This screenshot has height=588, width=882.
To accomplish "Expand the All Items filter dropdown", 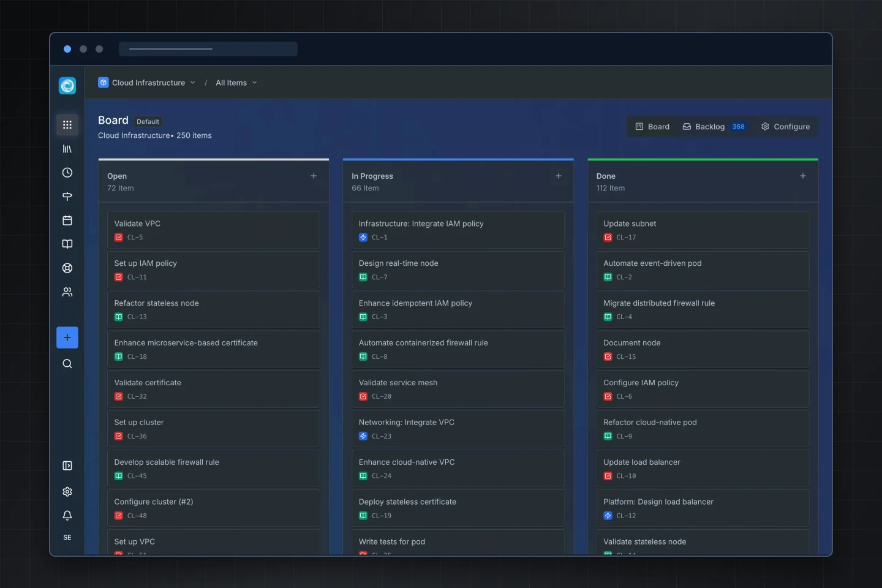I will (x=236, y=83).
